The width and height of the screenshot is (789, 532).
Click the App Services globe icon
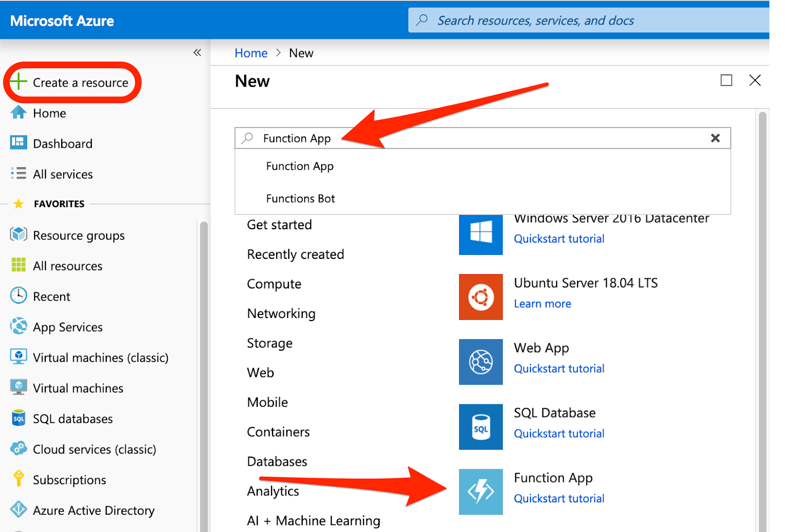(x=19, y=326)
